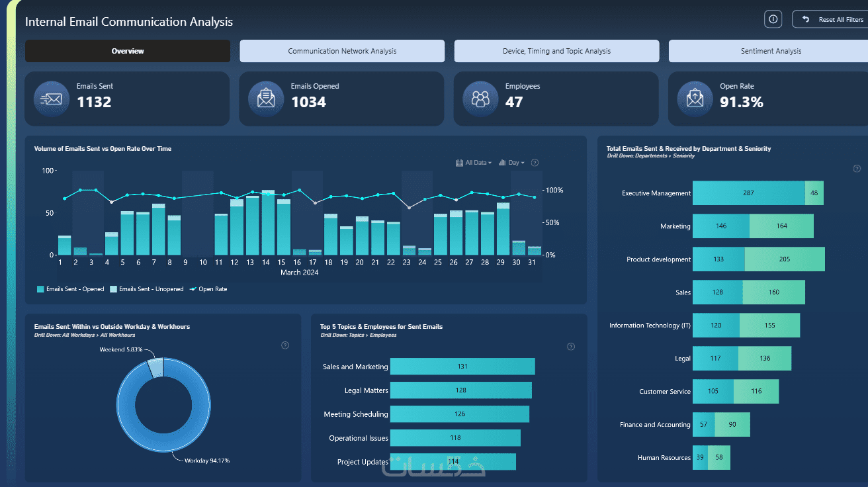Screen dimensions: 868x487
Task: Open help icon on email volume chart
Action: click(x=535, y=163)
